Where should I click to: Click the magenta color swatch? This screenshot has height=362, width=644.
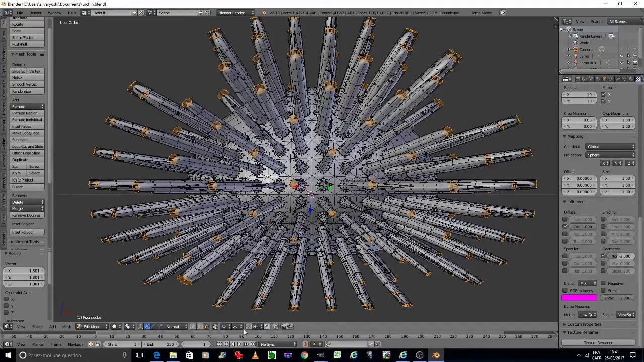point(580,298)
